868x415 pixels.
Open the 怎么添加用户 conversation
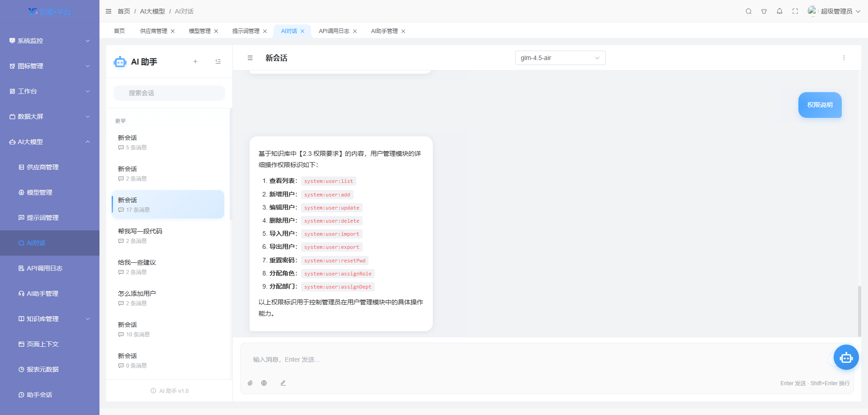click(x=168, y=298)
